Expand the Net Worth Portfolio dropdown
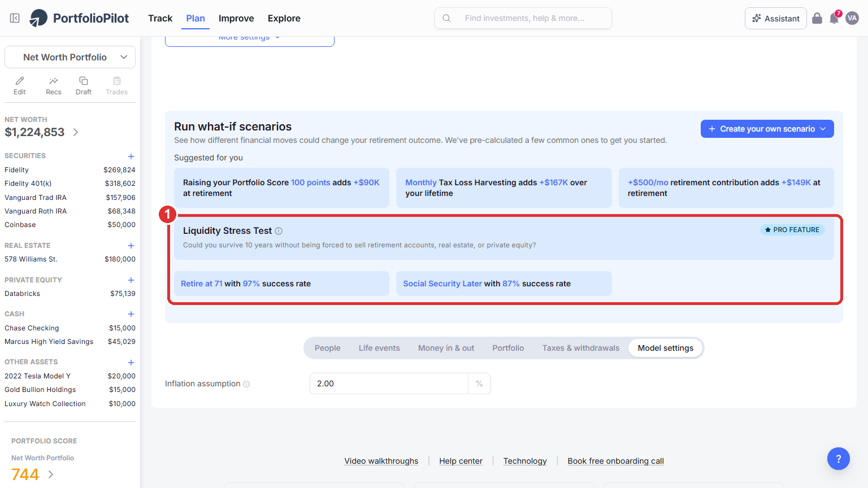Image resolution: width=868 pixels, height=488 pixels. (x=70, y=57)
